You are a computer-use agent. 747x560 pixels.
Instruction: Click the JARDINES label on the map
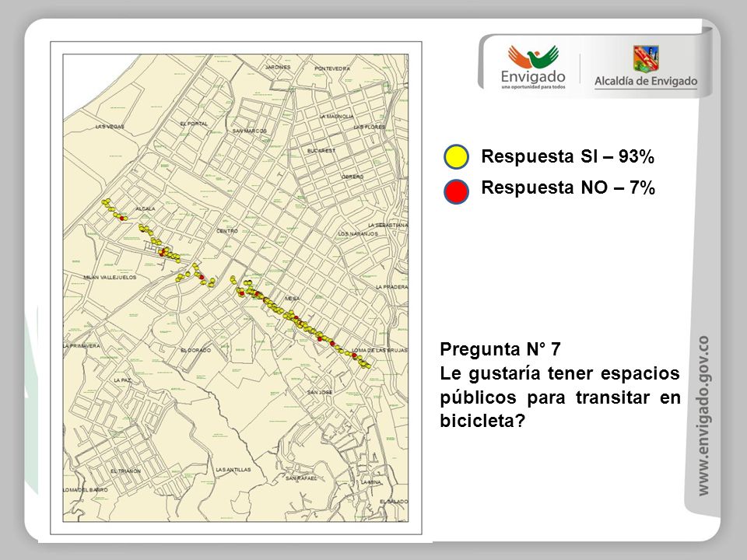click(278, 67)
